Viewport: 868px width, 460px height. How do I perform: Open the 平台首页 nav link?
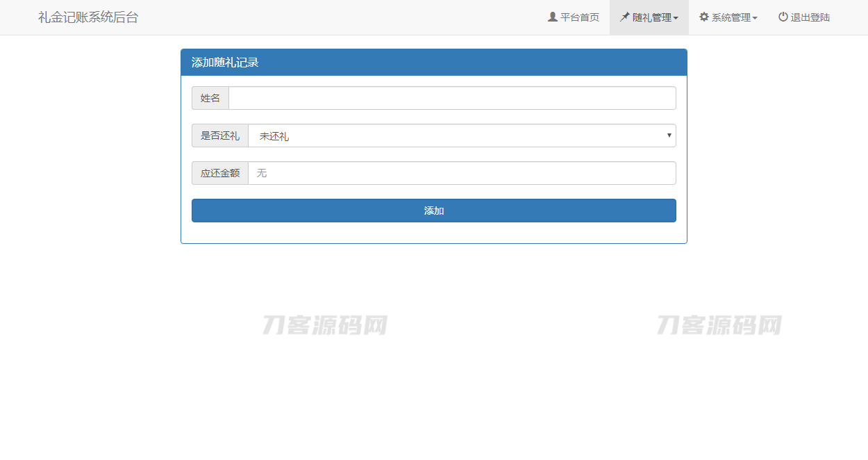(579, 17)
